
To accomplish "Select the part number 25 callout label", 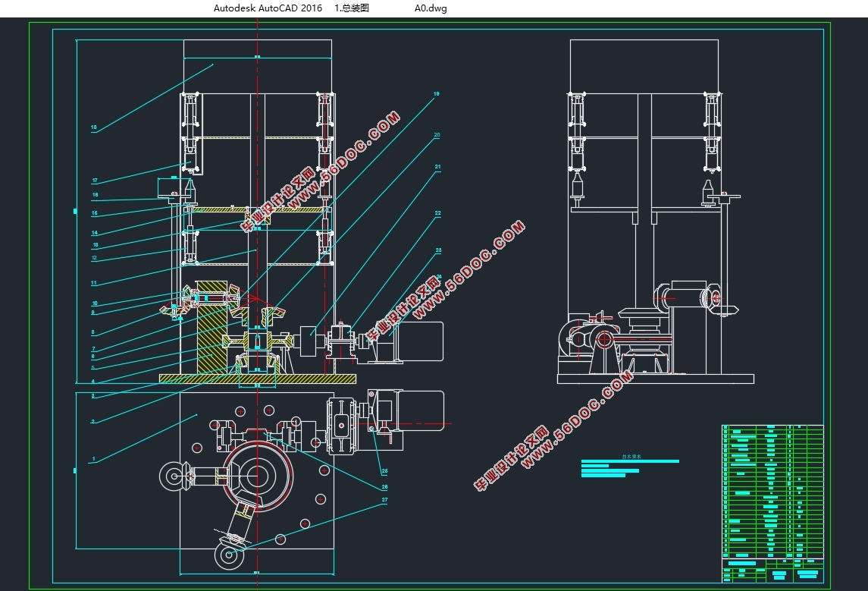I will 384,470.
